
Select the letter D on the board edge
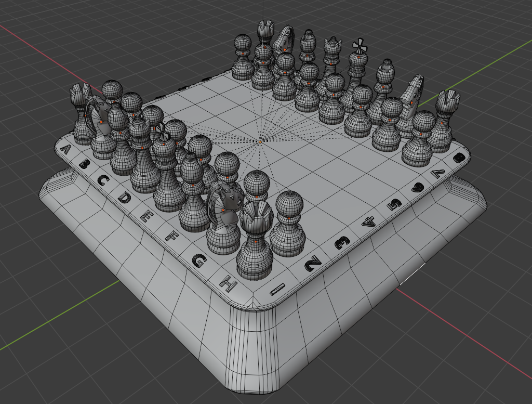tap(124, 197)
